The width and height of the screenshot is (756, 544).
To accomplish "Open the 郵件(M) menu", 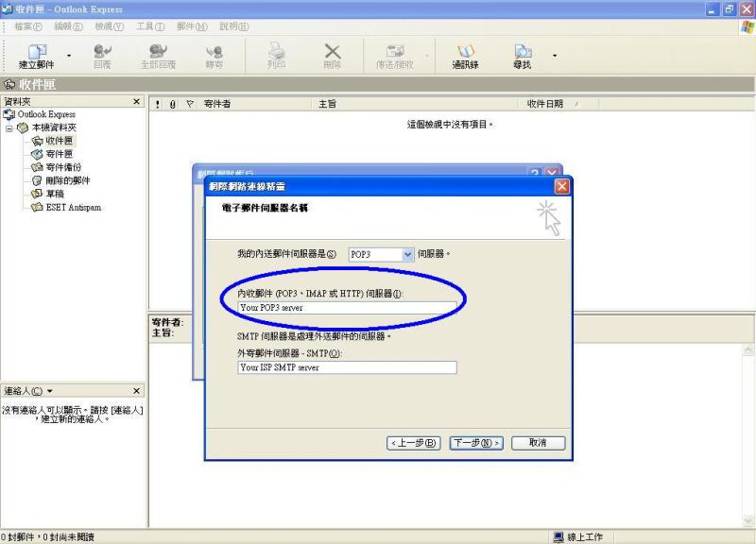I will [x=192, y=26].
